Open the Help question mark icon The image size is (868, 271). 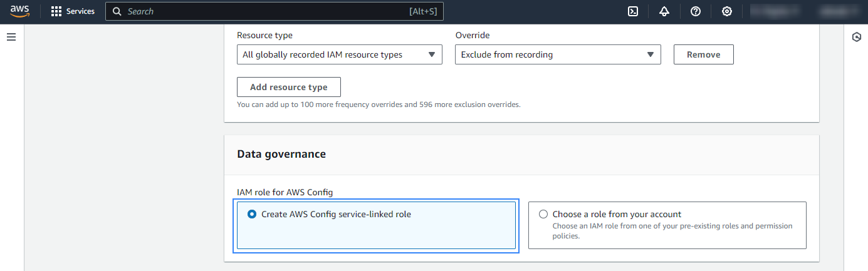[696, 11]
